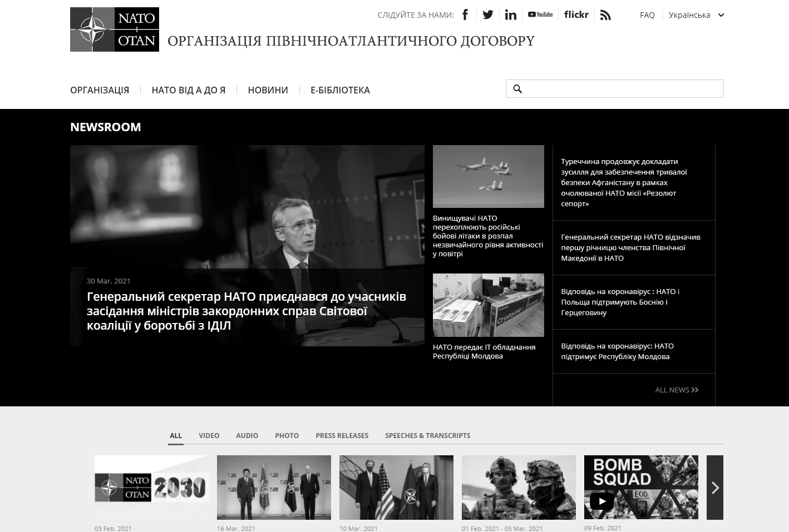Open the IT equipment boxes thumbnail
Viewport: 789px width, 532px height.
point(489,305)
